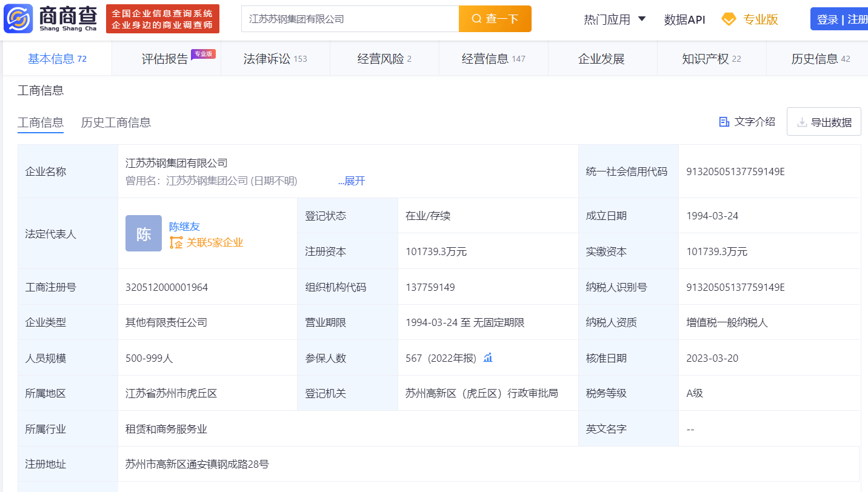Open the 关联5家企业 link
868x492 pixels.
click(x=215, y=242)
